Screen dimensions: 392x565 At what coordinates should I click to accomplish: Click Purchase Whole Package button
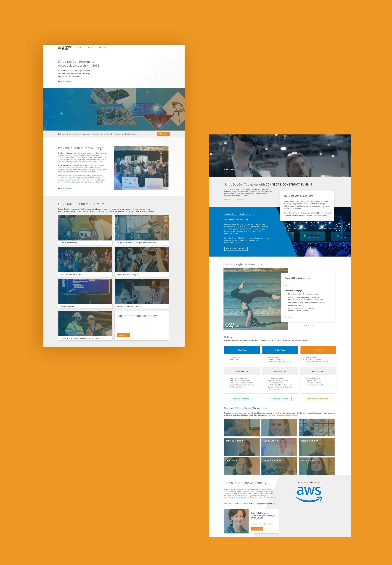pos(318,399)
